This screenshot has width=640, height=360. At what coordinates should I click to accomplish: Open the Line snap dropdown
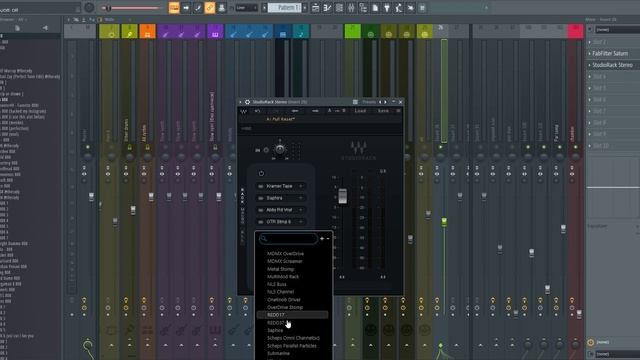(246, 8)
